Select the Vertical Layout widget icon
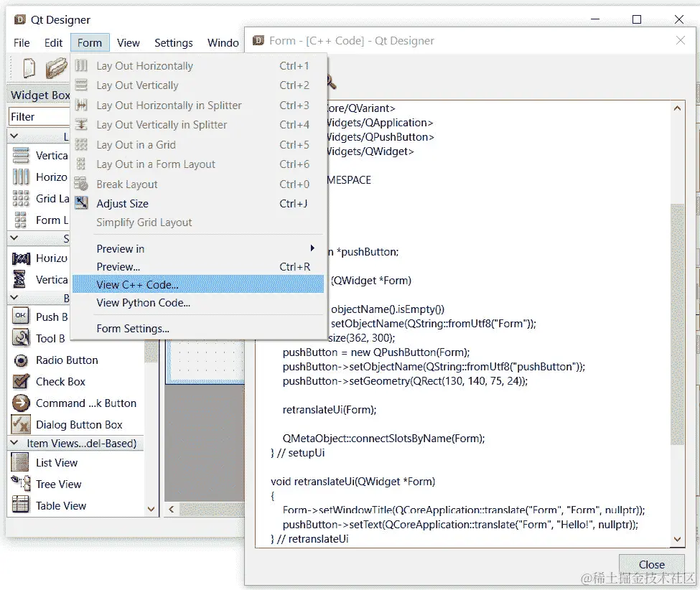 21,155
